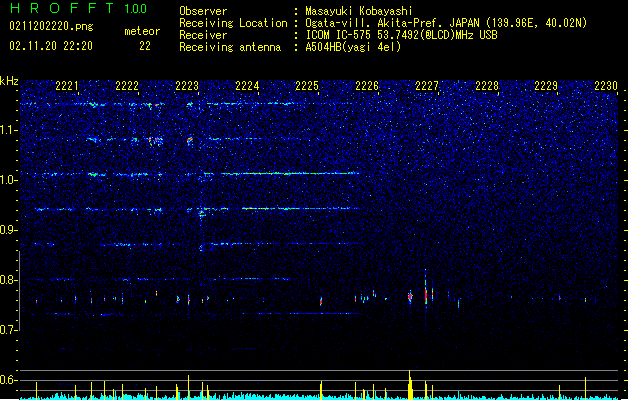Click the 2230 time marker
Screen dimensions: 629x400
click(x=606, y=86)
